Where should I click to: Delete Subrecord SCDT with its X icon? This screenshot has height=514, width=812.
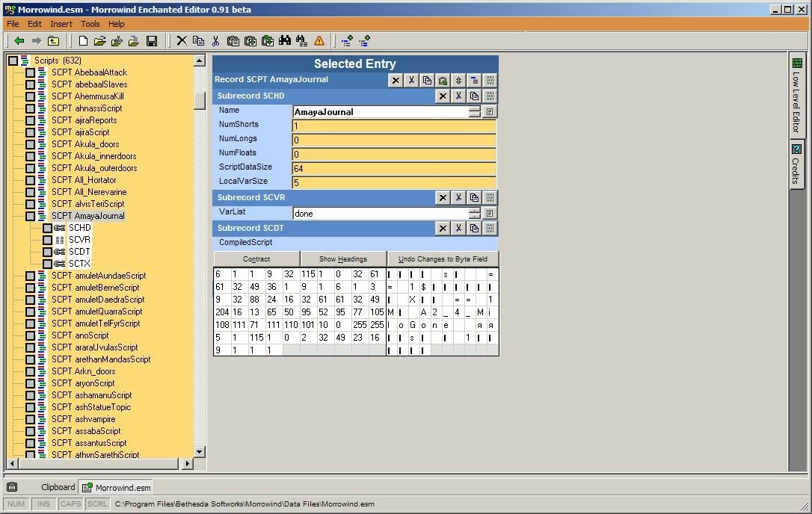pyautogui.click(x=443, y=229)
